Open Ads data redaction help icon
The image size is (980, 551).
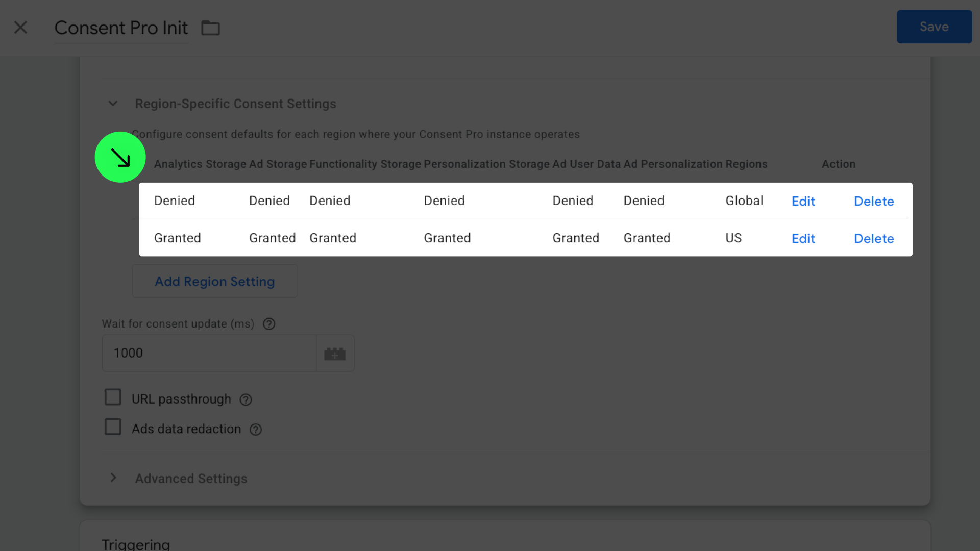tap(256, 430)
